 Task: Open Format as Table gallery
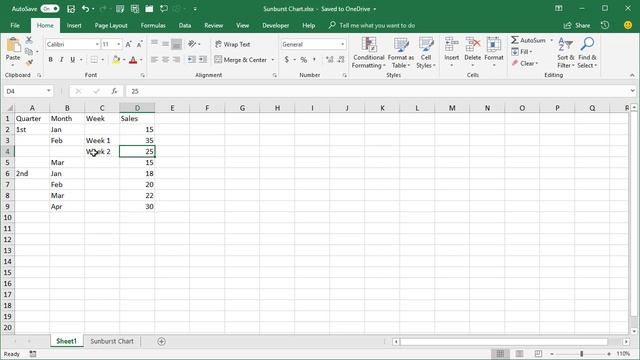click(400, 53)
